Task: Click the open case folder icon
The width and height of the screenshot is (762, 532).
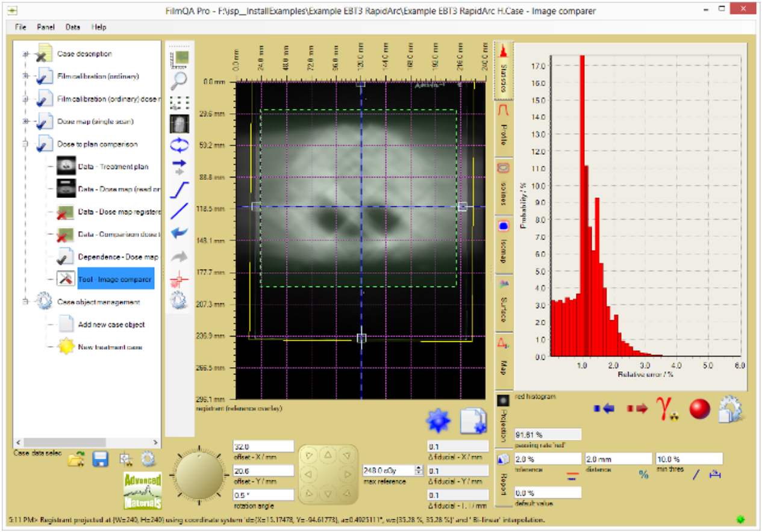Action: tap(76, 460)
